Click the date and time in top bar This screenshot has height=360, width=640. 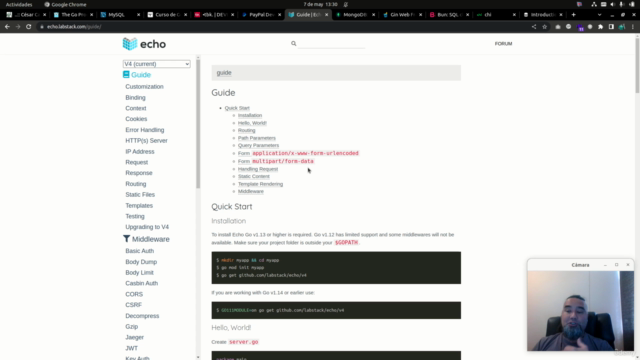pyautogui.click(x=320, y=4)
